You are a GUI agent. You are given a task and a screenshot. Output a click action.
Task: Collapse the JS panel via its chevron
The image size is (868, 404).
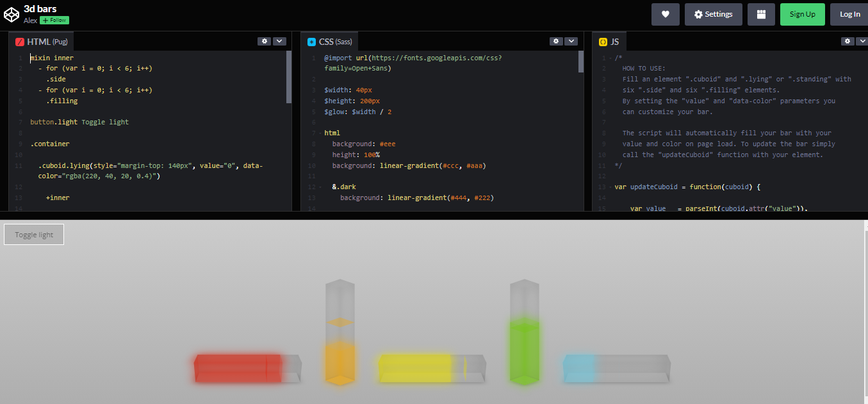(x=863, y=40)
